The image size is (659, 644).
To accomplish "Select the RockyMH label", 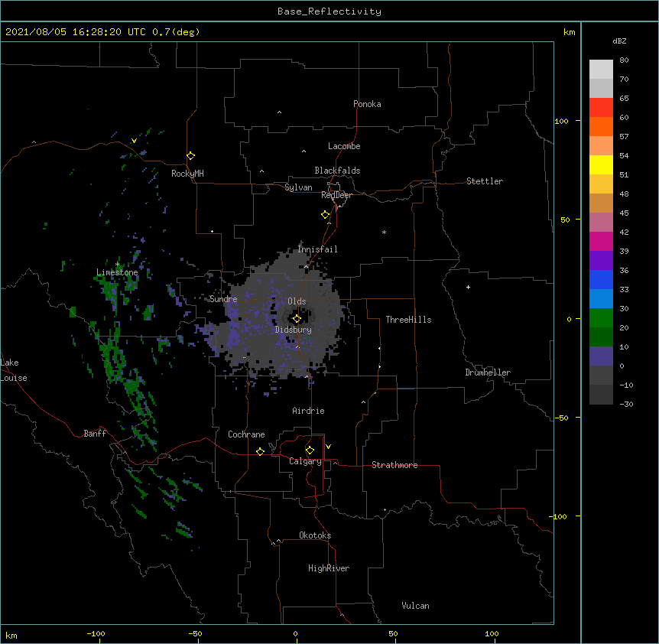I will (187, 174).
